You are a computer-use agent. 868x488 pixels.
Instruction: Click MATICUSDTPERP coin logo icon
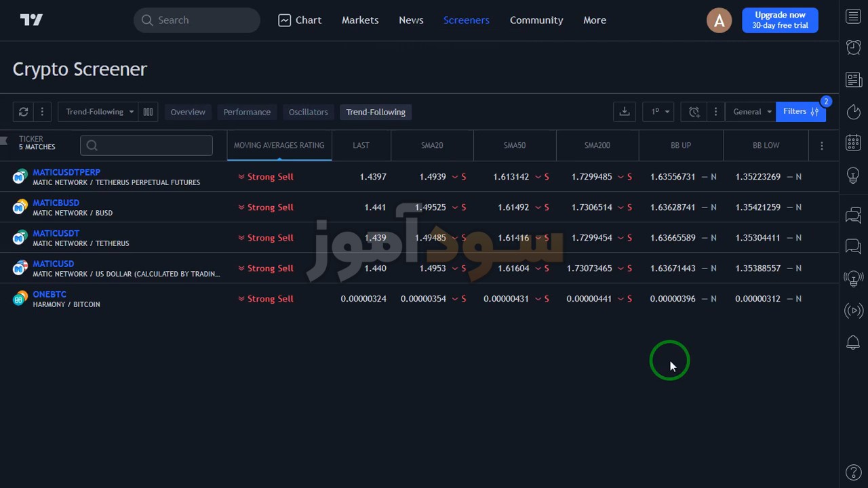coord(20,177)
